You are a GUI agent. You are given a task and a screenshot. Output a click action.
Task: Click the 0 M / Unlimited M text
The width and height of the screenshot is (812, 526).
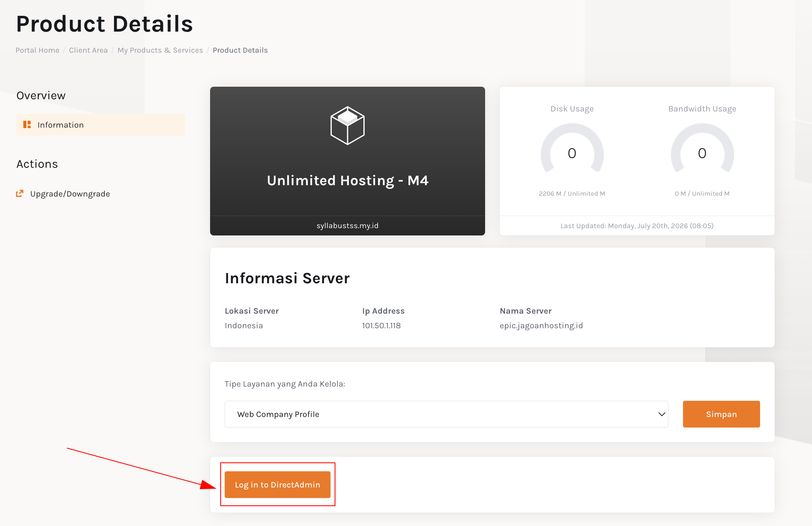coord(702,194)
